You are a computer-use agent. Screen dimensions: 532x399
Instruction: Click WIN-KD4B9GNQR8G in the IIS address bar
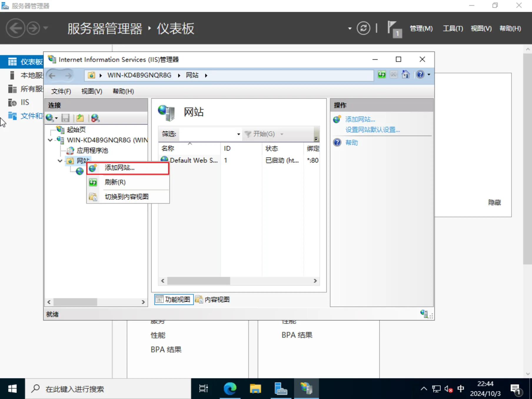(x=139, y=75)
